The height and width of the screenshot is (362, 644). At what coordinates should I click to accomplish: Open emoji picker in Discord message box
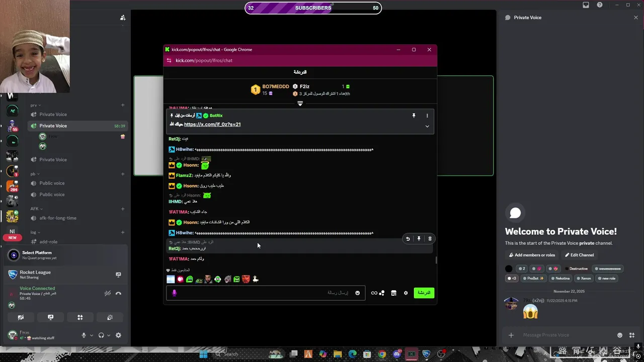[x=620, y=335]
